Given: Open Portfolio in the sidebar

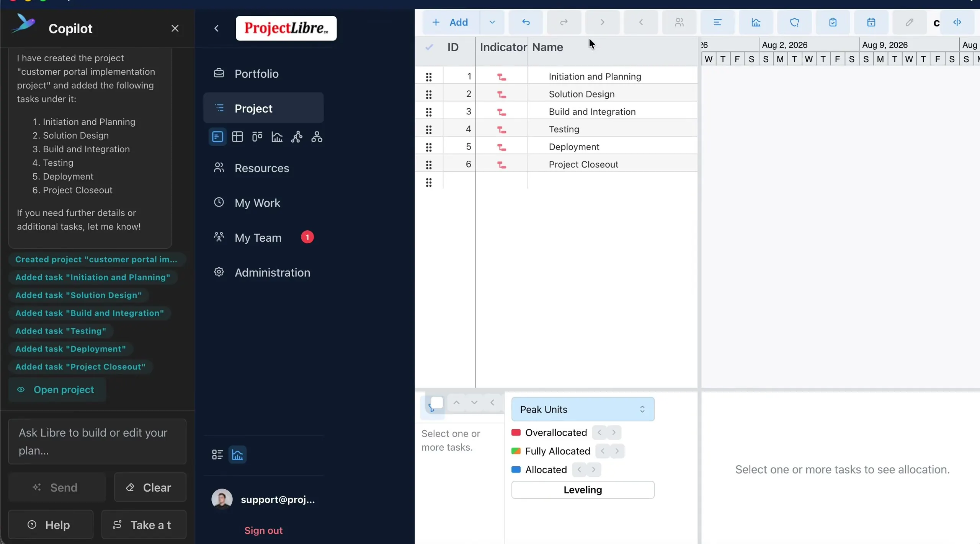Looking at the screenshot, I should [263, 73].
